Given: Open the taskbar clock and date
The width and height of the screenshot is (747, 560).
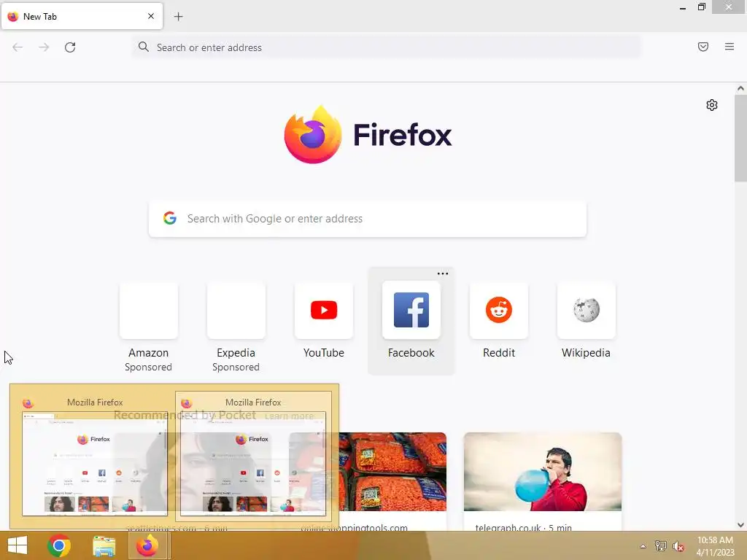Looking at the screenshot, I should pyautogui.click(x=715, y=546).
